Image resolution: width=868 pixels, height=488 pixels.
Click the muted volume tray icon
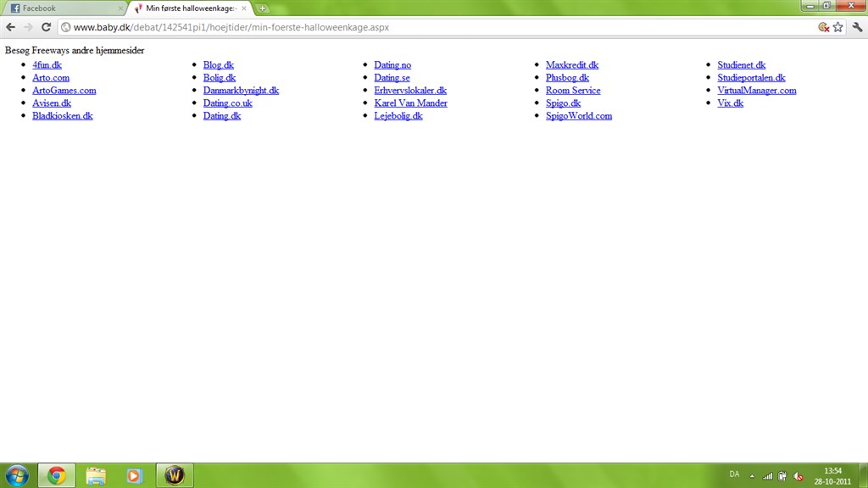[x=798, y=476]
